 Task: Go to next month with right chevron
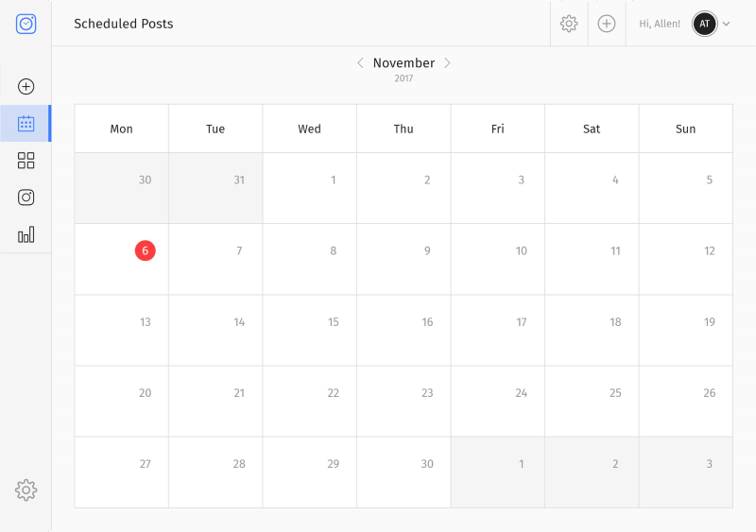pos(448,63)
